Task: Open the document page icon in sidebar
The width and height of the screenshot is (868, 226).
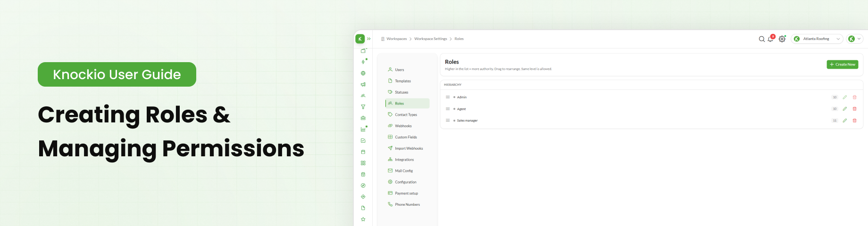Action: coord(363,208)
